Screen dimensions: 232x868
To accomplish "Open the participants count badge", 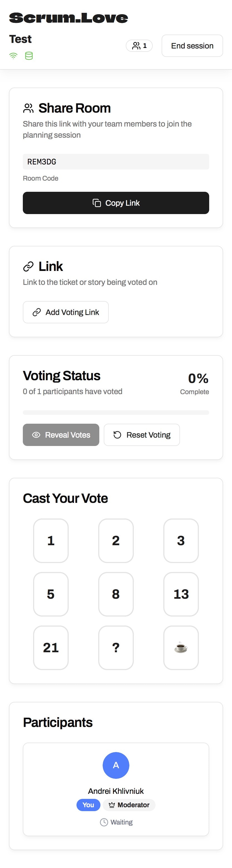I will pos(139,46).
